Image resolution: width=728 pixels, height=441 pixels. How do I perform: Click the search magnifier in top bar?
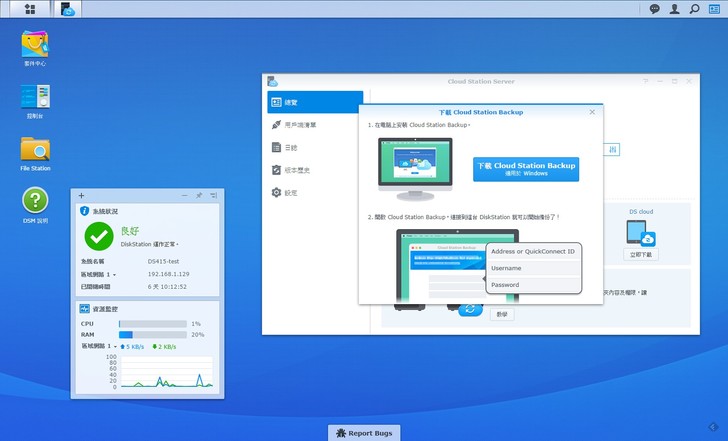coord(695,9)
